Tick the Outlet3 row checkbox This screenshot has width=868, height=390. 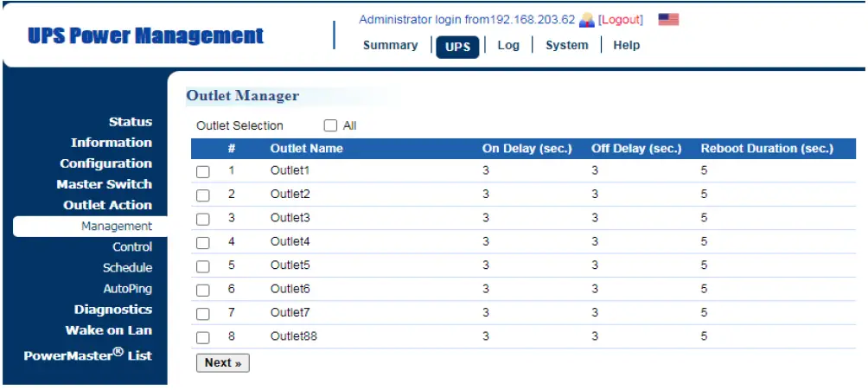203,220
